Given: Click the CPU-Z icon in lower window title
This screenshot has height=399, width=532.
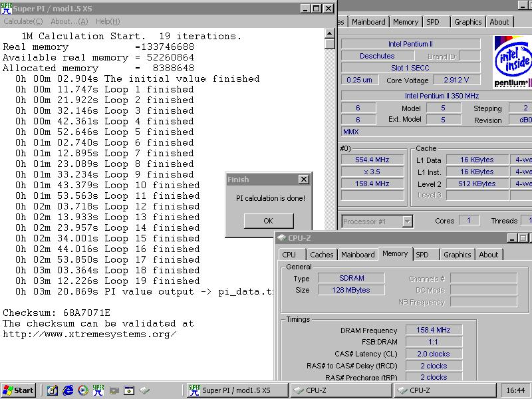Looking at the screenshot, I should [281, 238].
